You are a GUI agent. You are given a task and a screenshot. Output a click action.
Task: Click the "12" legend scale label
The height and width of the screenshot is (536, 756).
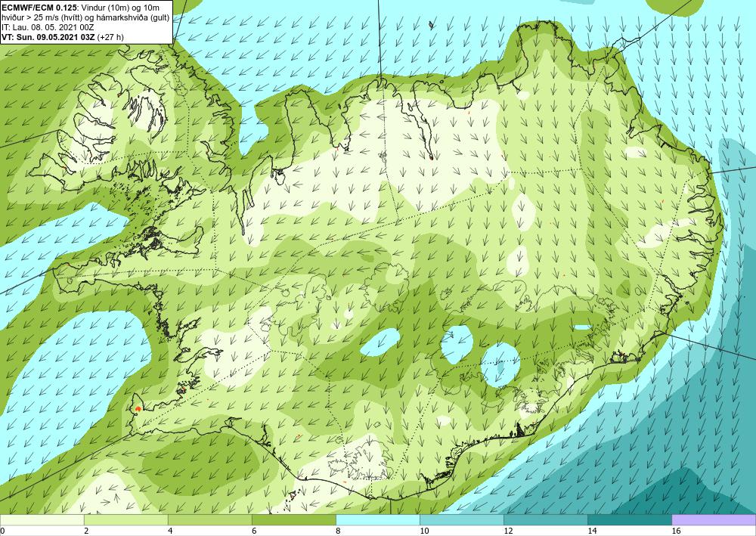(x=507, y=531)
